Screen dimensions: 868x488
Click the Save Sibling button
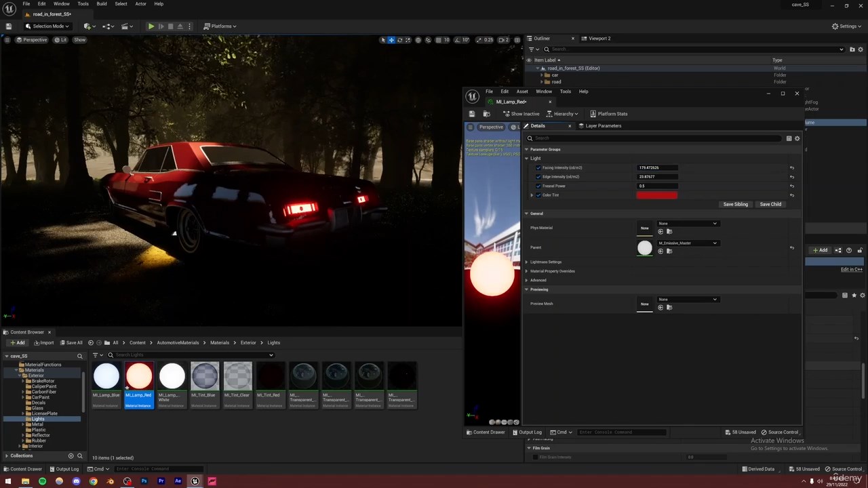[x=735, y=204]
